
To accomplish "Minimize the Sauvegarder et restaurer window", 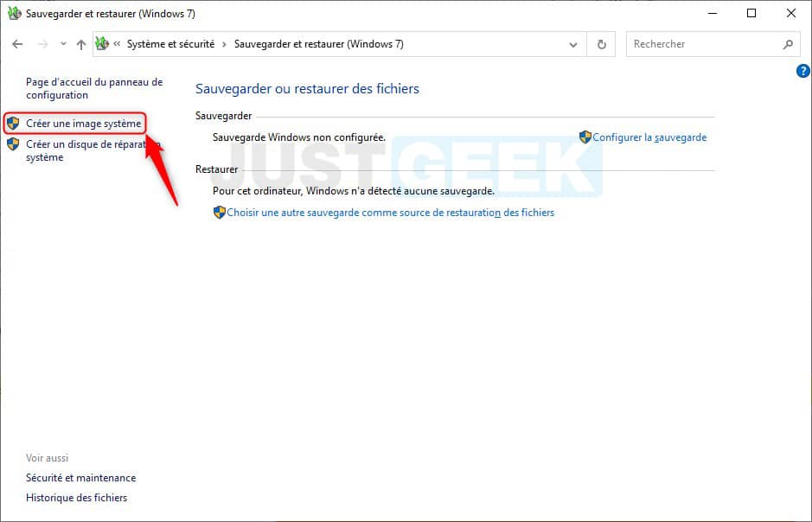I will (x=713, y=14).
